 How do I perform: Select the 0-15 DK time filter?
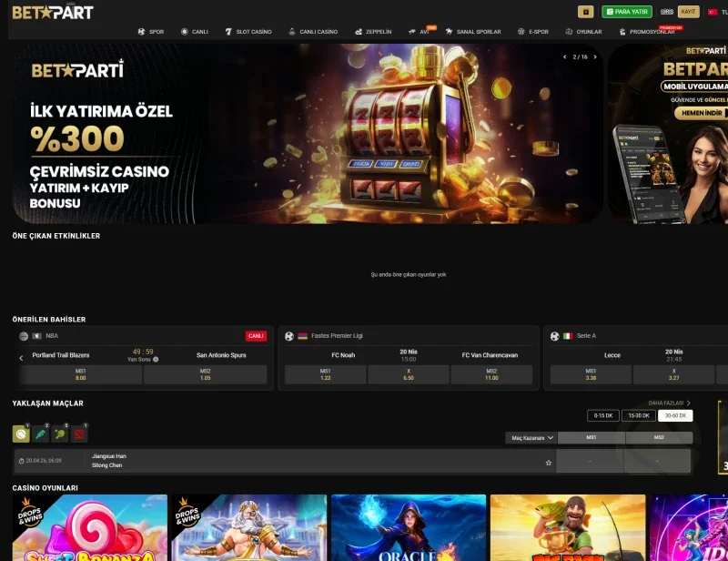(x=603, y=415)
